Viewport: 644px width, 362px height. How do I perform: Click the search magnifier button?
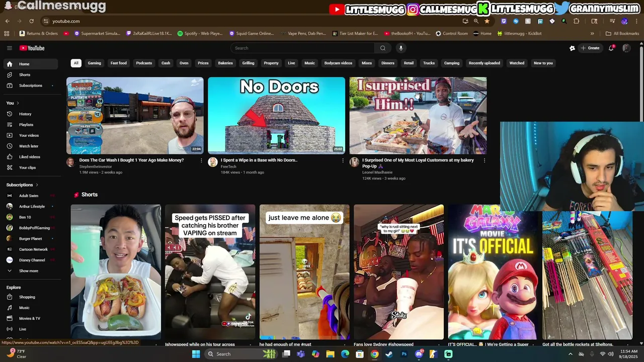383,48
